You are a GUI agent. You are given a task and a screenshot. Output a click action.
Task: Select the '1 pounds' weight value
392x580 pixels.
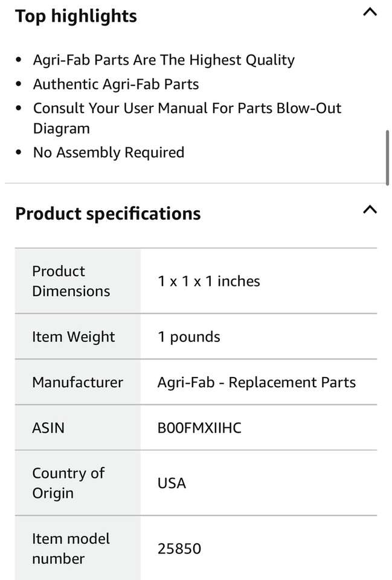(189, 337)
